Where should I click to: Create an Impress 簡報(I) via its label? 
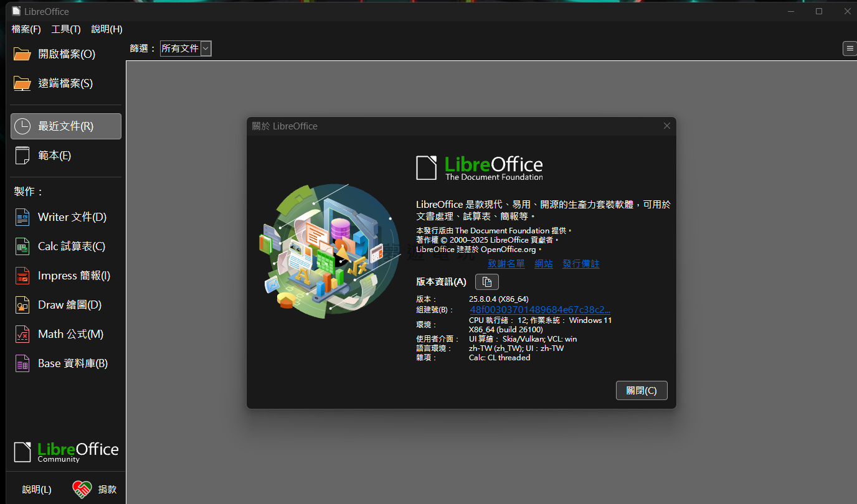coord(74,276)
